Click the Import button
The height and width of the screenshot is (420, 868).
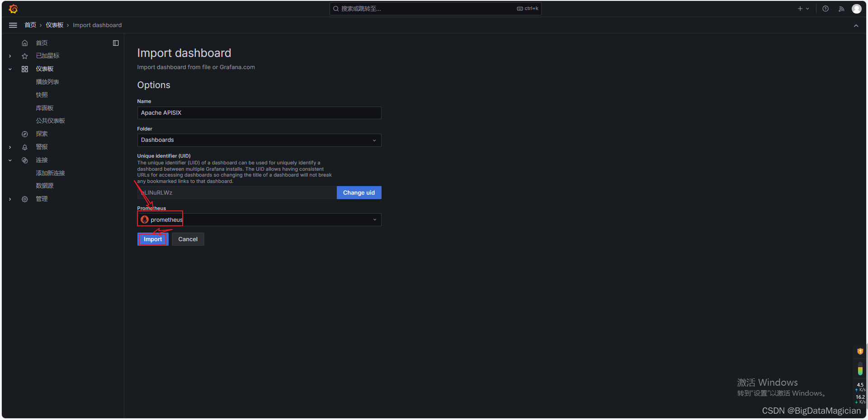[x=153, y=239]
